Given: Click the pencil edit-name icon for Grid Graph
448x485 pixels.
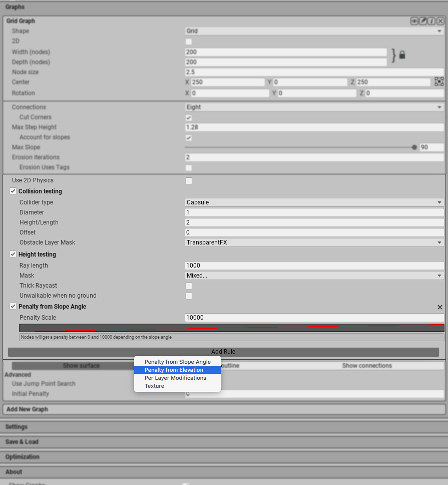Looking at the screenshot, I should tap(423, 21).
